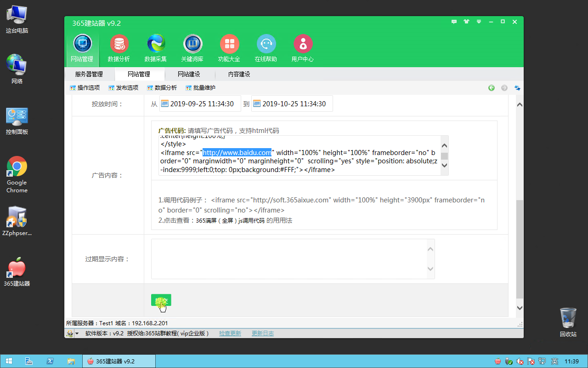Click the muted volume tray icon
588x368 pixels.
click(x=520, y=361)
